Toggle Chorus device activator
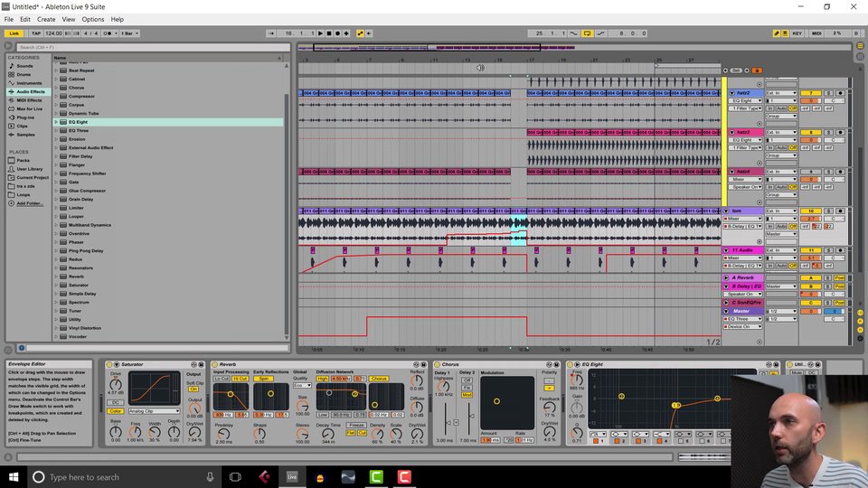The width and height of the screenshot is (868, 488). [438, 364]
